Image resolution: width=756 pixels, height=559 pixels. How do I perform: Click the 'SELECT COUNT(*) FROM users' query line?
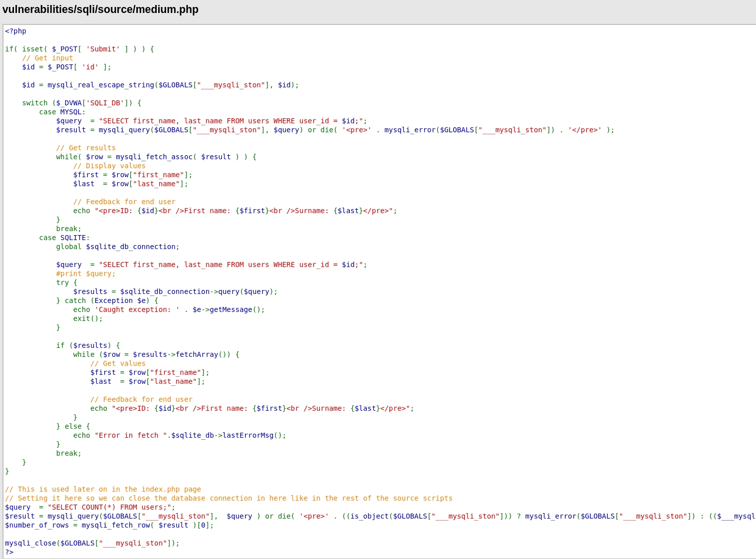90,507
